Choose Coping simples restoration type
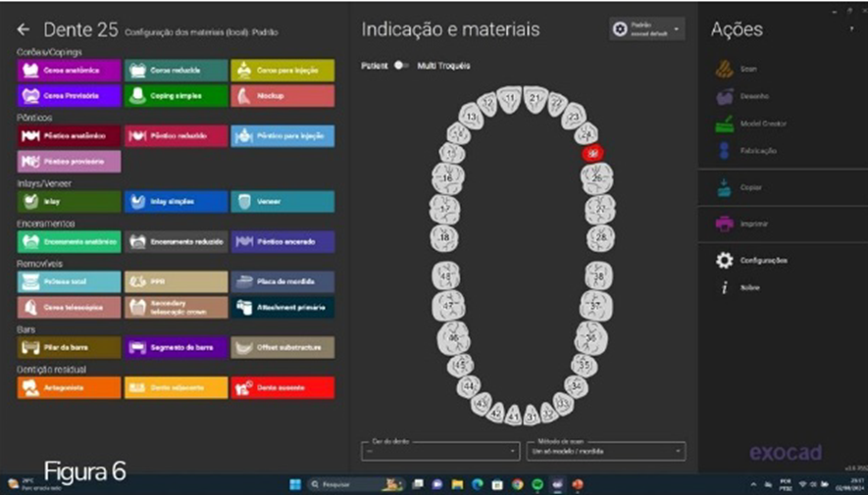 tap(176, 96)
